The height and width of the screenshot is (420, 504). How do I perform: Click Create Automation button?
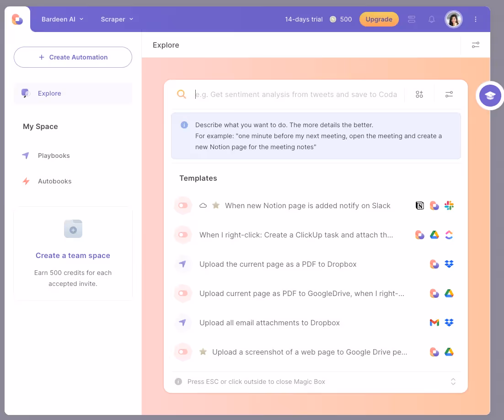73,57
